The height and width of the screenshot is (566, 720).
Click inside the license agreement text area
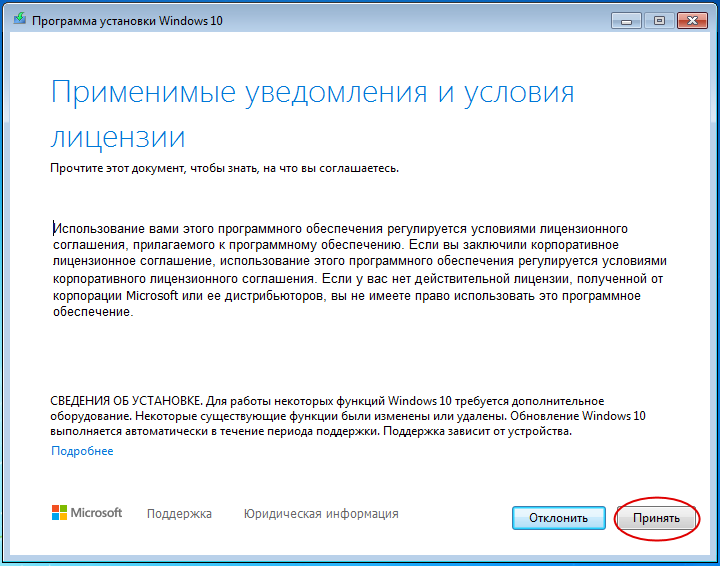click(x=360, y=270)
